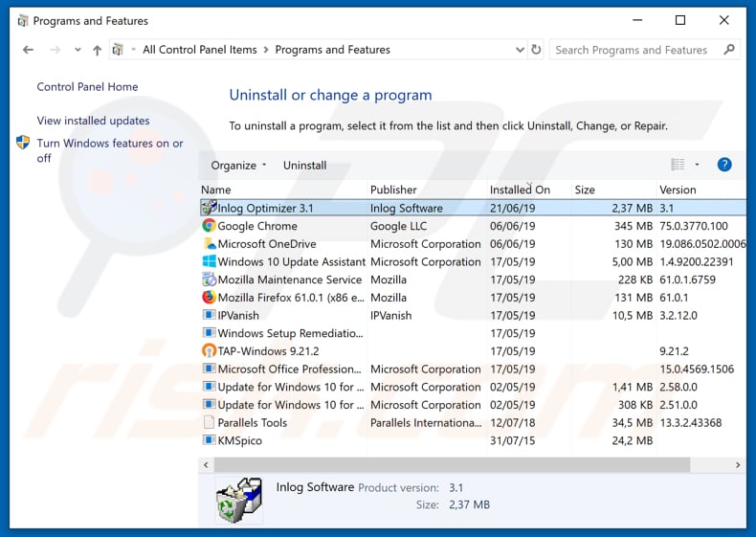
Task: Click the Windows 10 Update Assistant icon
Action: 209,261
